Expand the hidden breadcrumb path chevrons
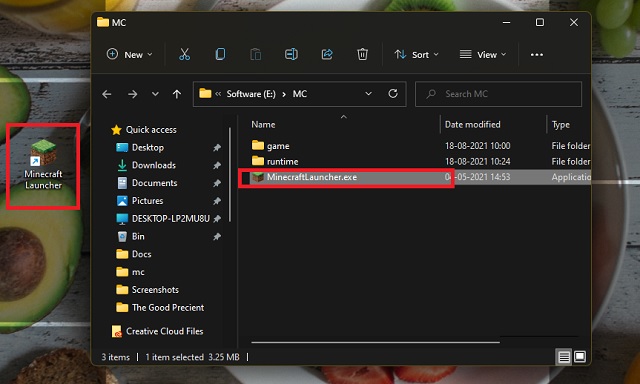Screen dimensions: 640x384 218,94
